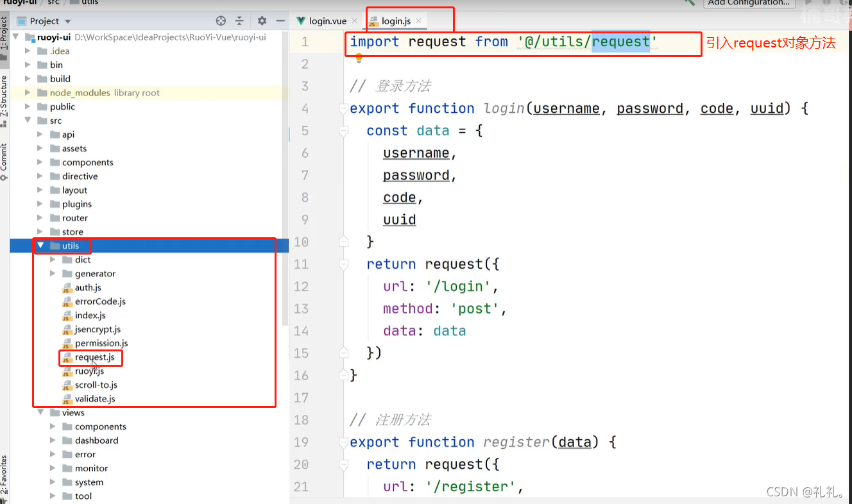Viewport: 852px width, 504px height.
Task: Select the dashboard folder
Action: [96, 441]
